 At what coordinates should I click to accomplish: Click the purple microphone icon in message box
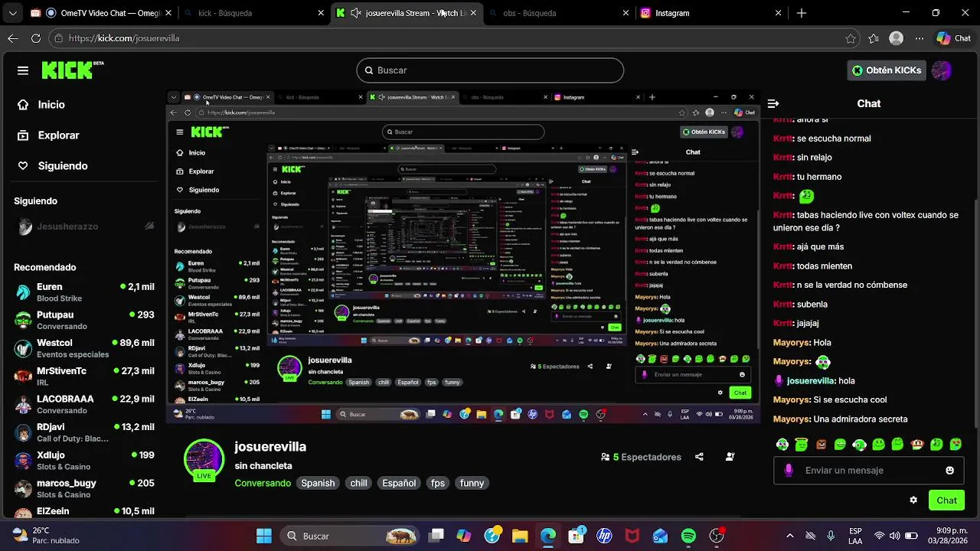click(x=789, y=470)
